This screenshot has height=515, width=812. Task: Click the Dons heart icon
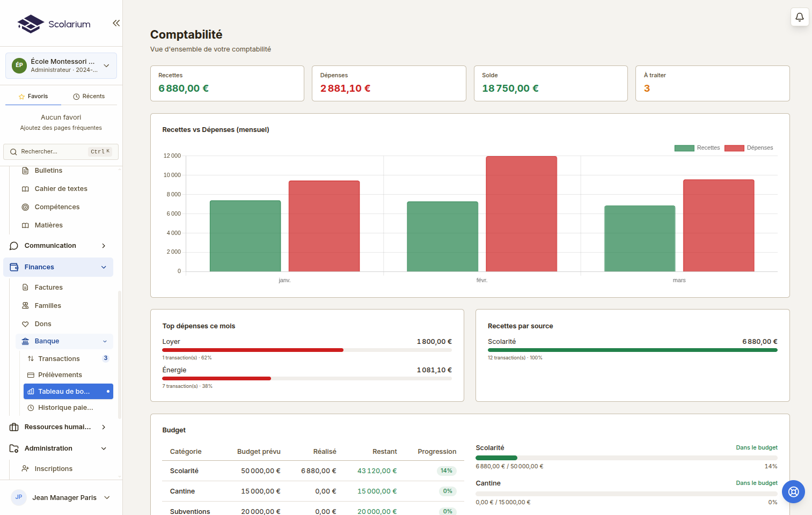click(x=25, y=324)
